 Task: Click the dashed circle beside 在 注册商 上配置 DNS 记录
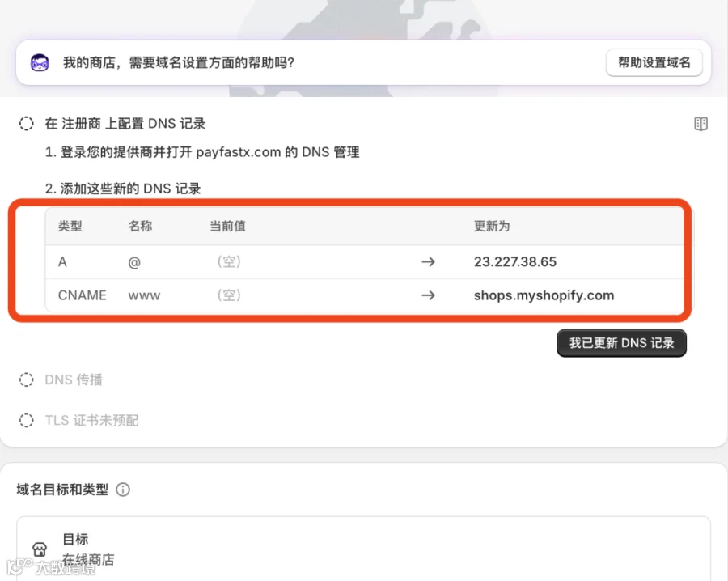coord(27,124)
